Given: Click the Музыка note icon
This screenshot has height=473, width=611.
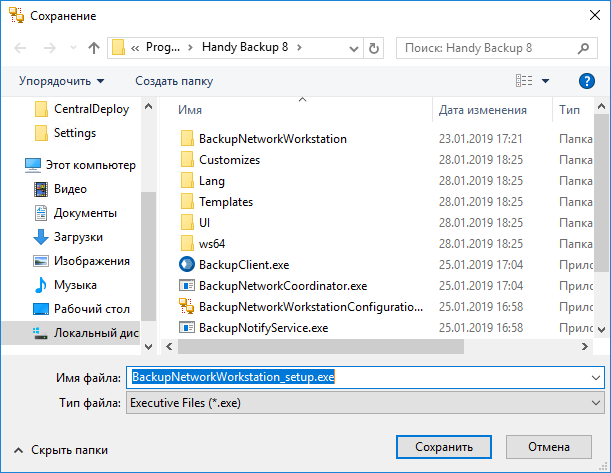Looking at the screenshot, I should (x=41, y=285).
